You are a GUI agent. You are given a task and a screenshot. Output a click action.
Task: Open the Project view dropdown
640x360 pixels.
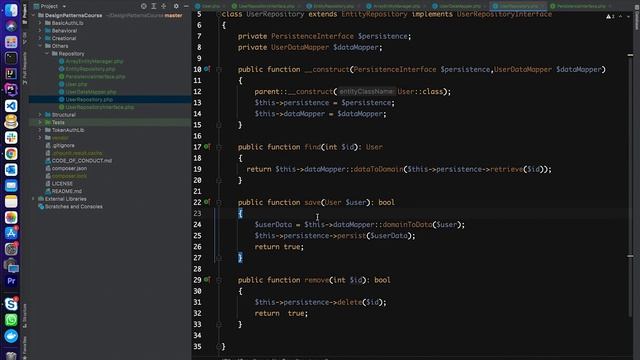[50, 6]
